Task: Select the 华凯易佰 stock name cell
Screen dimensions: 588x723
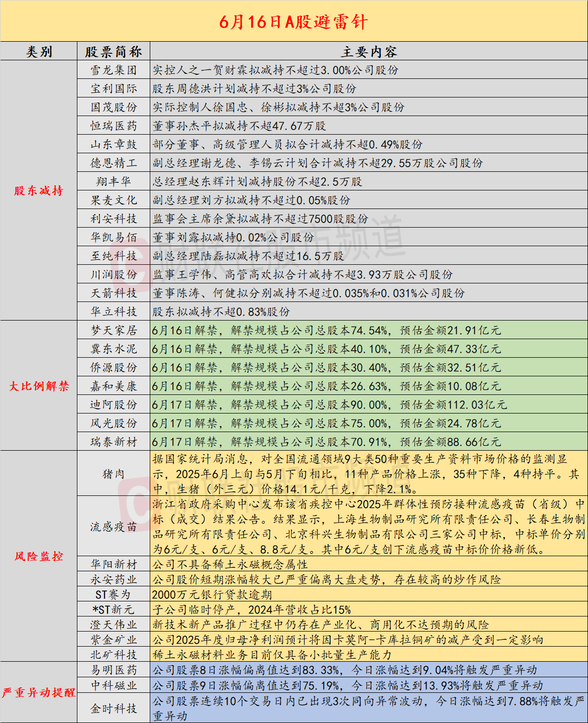Action: [114, 237]
